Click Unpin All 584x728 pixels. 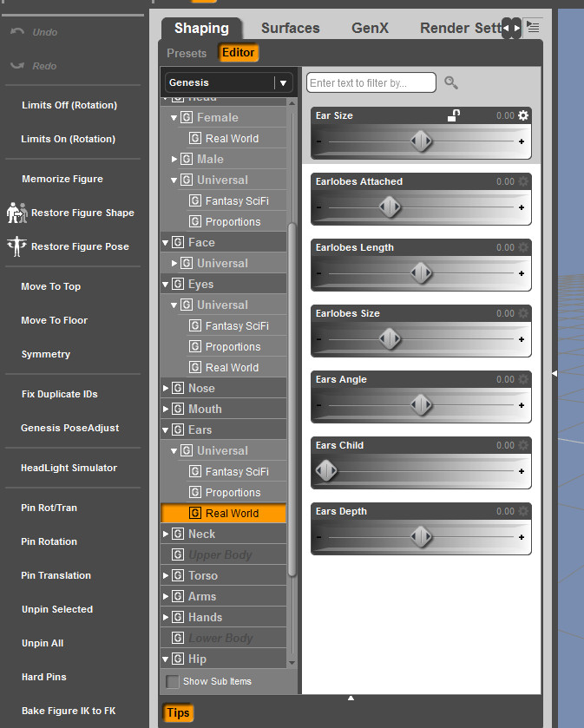tap(43, 643)
